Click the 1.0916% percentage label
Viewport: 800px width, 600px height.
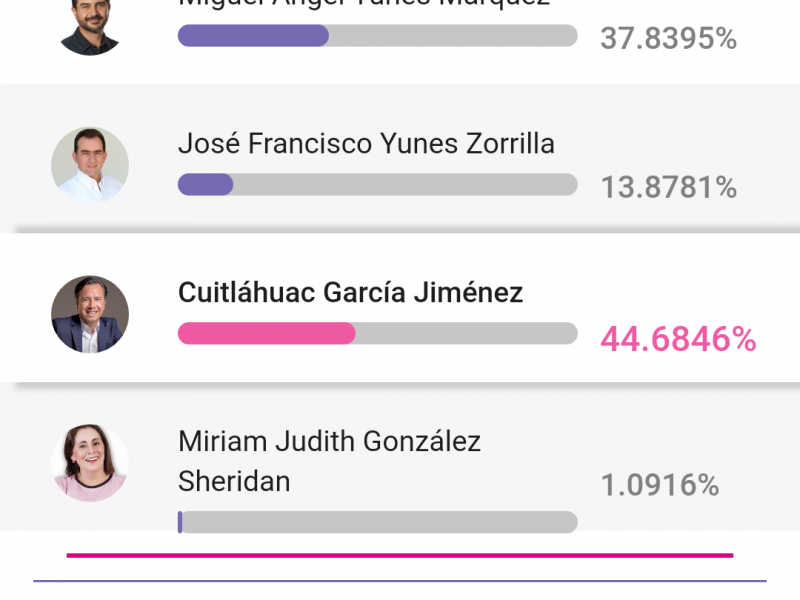click(x=660, y=485)
